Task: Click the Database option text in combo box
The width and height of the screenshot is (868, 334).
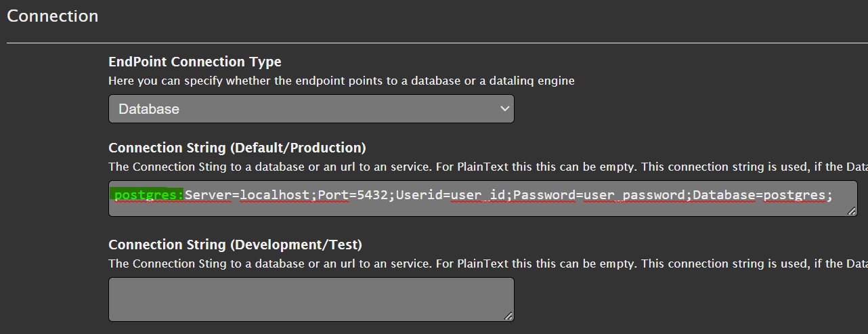Action: tap(149, 109)
